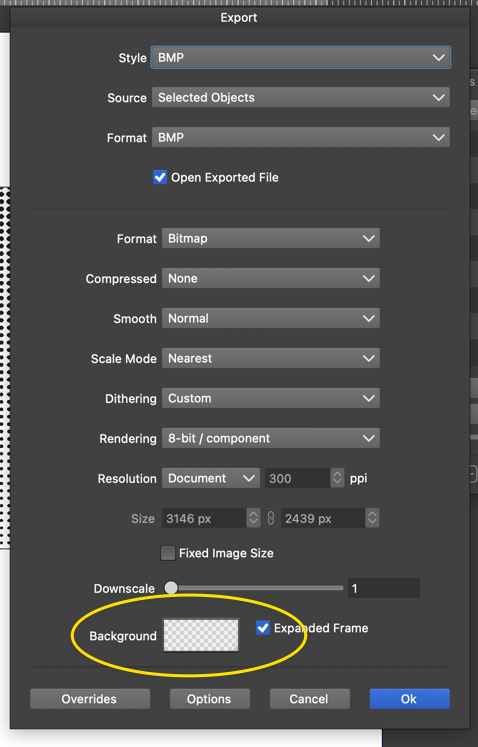Image resolution: width=478 pixels, height=747 pixels.
Task: Open the Style dropdown showing BMP
Action: (x=301, y=58)
